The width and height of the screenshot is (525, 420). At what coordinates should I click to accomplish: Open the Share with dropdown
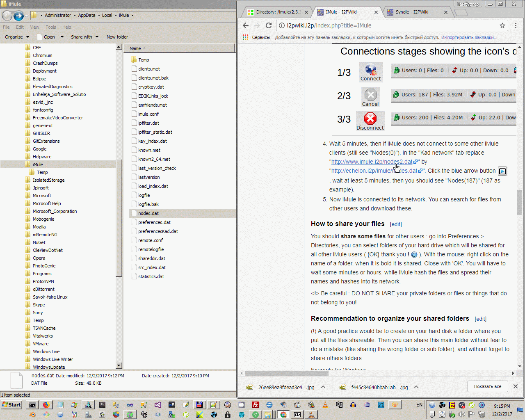click(x=84, y=37)
